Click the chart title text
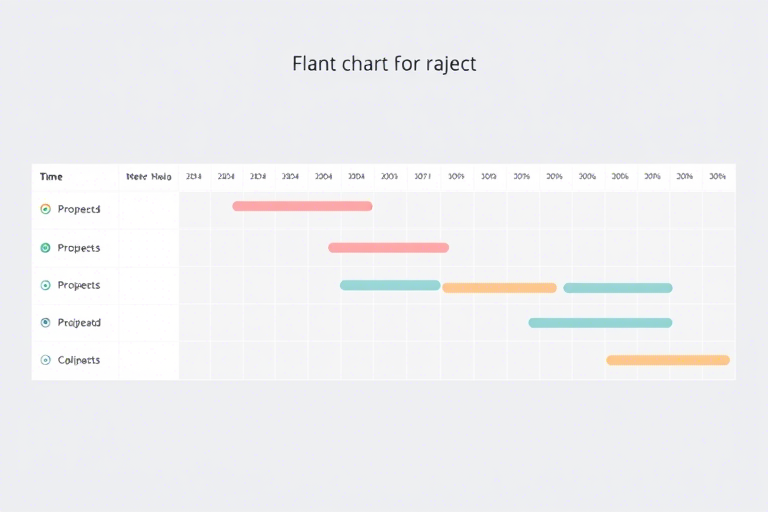This screenshot has height=512, width=768. [x=384, y=64]
